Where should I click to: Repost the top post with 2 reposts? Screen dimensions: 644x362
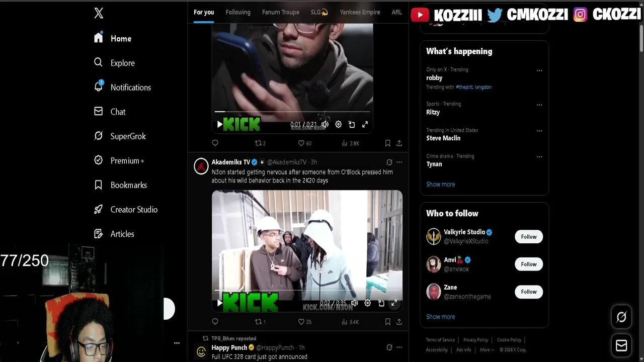coord(260,143)
